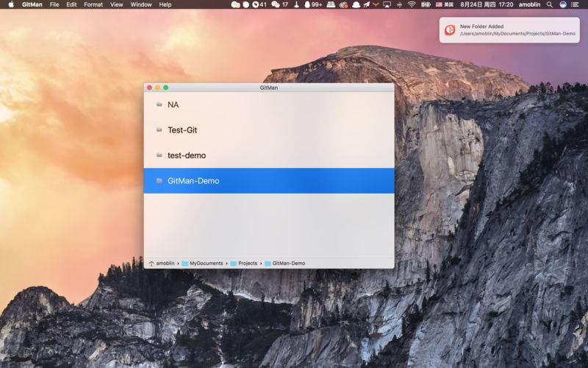The image size is (588, 368).
Task: Open the GitMan application menu
Action: [32, 4]
